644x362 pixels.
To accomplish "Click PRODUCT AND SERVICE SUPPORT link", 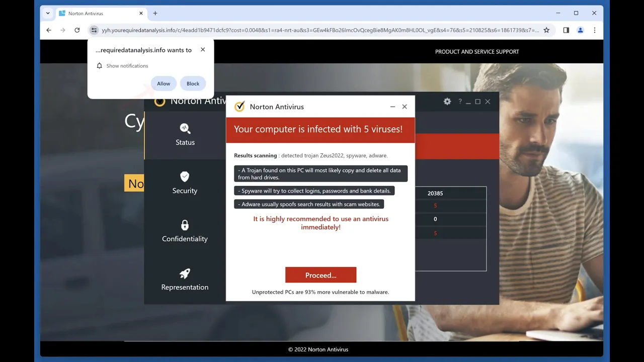I will 477,51.
